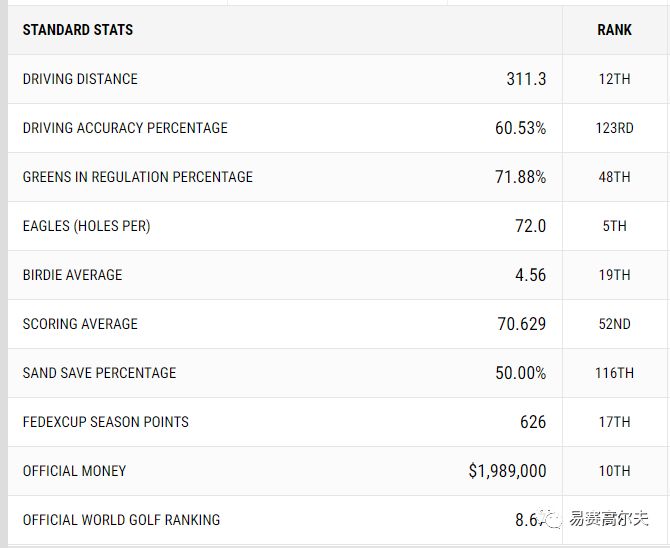Click the 52ND rank cell
This screenshot has width=670, height=548.
[x=614, y=324]
